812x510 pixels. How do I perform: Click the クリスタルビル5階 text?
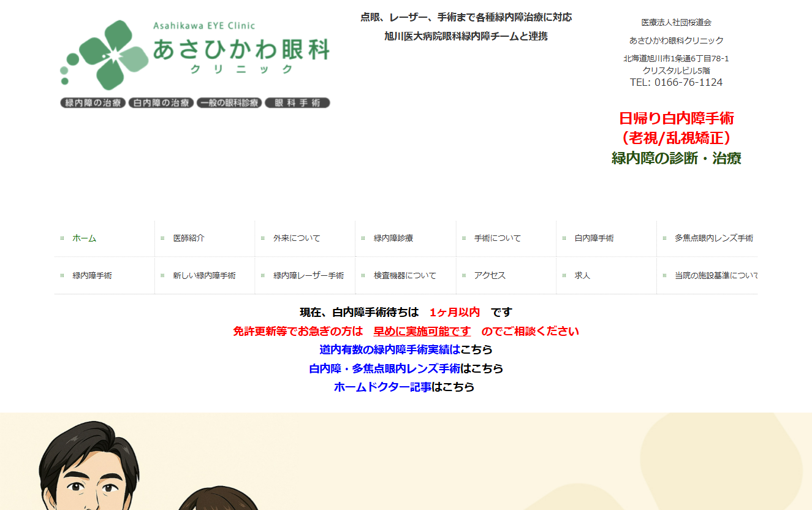click(x=677, y=70)
